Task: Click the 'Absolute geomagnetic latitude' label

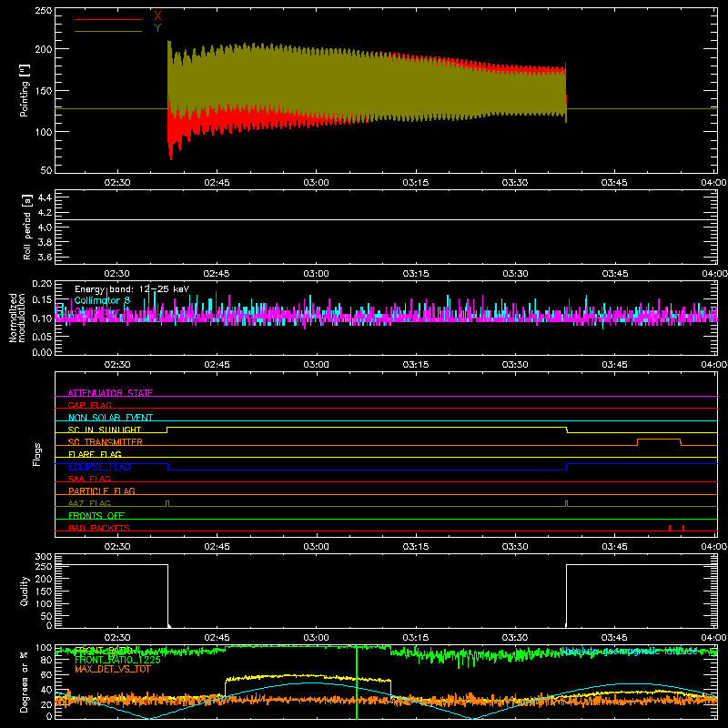Action: point(629,652)
